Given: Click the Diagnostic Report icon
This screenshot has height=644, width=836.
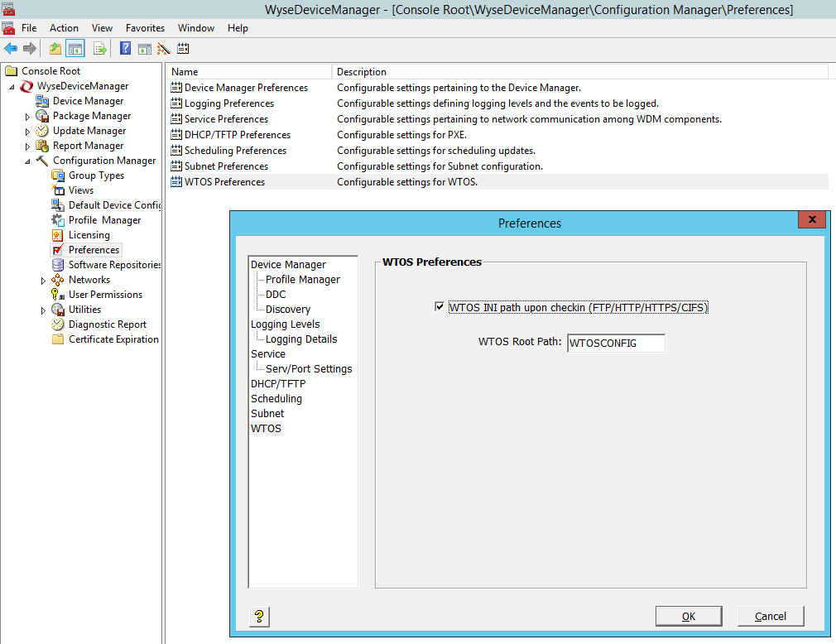Looking at the screenshot, I should (x=58, y=324).
